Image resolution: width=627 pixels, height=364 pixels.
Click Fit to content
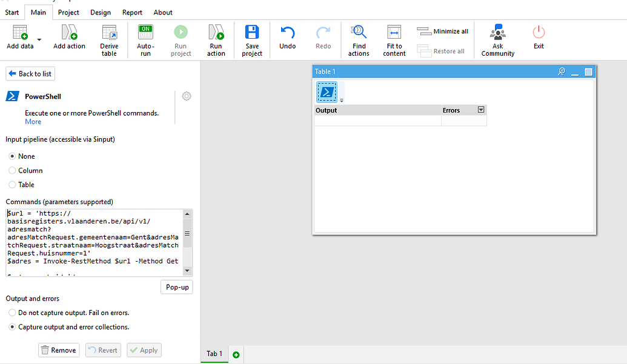coord(394,41)
